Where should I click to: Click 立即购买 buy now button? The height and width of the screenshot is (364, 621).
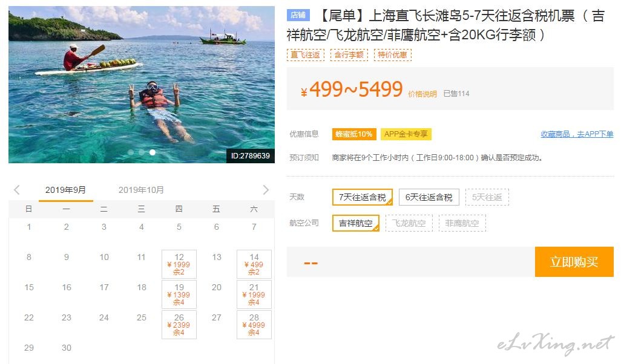[574, 262]
